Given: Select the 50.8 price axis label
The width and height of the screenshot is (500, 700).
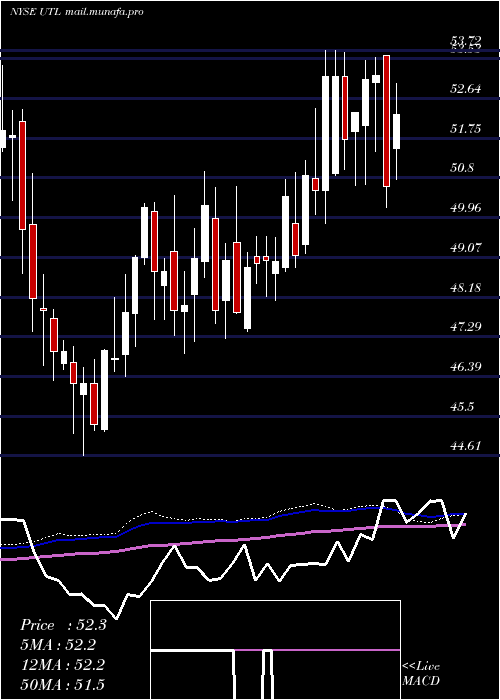Looking at the screenshot, I should 462,168.
